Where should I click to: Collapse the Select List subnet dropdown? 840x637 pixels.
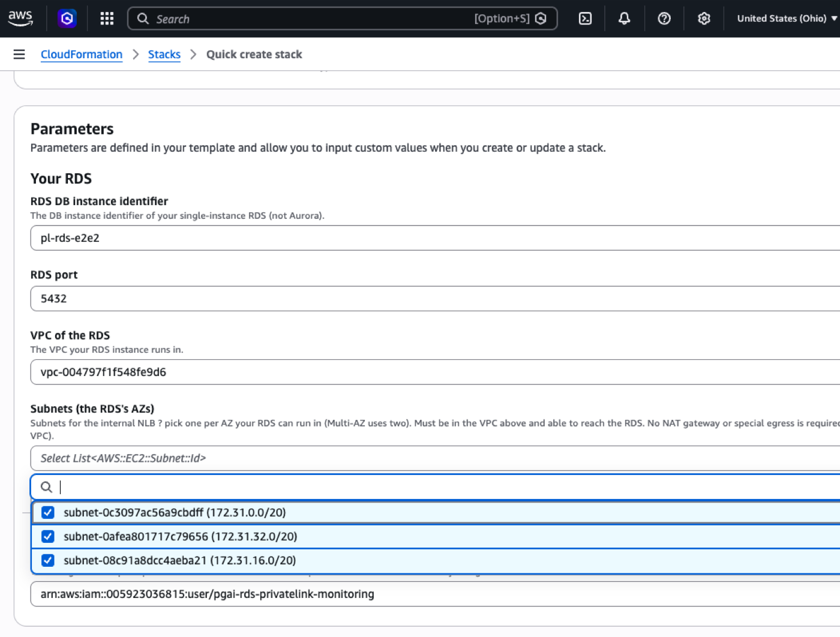tap(435, 458)
